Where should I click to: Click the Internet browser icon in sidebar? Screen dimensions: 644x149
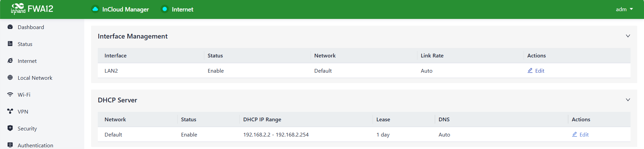point(10,61)
